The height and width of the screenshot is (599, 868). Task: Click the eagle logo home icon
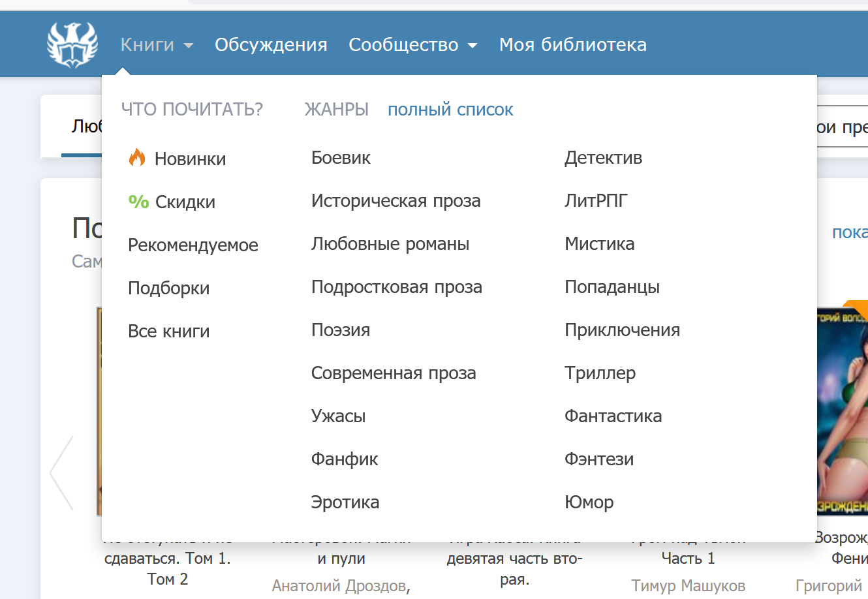[x=72, y=44]
